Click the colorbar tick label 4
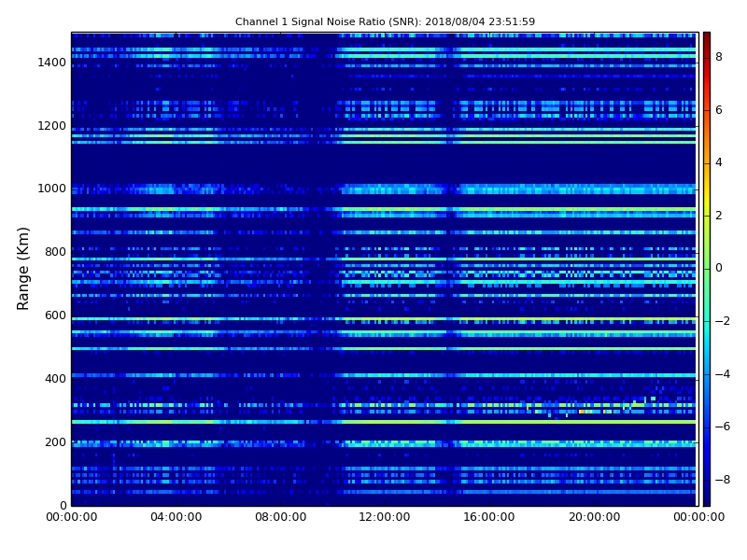The image size is (747, 560). 719,162
